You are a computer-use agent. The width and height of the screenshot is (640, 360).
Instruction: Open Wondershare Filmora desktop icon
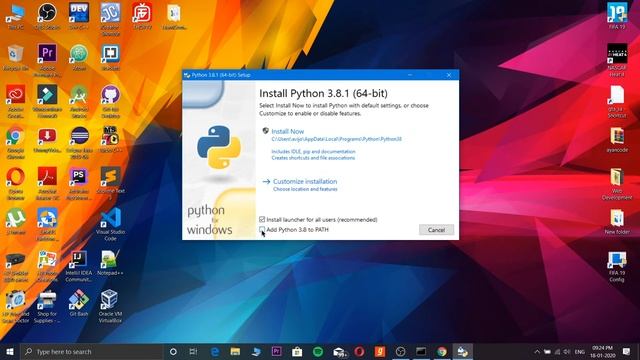point(47,101)
